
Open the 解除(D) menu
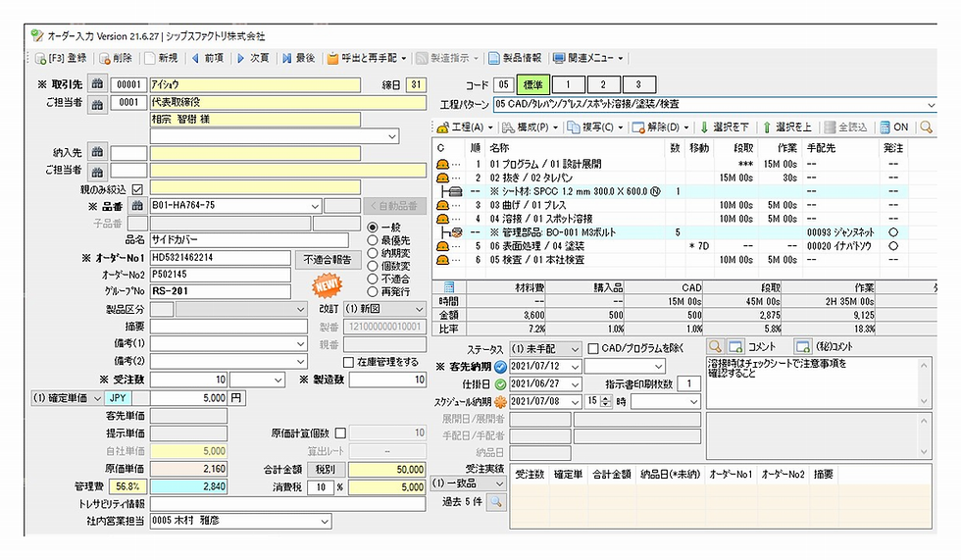[x=660, y=127]
